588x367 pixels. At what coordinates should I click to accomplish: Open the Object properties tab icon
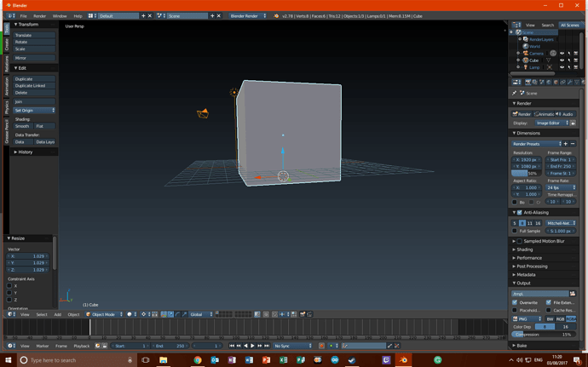point(556,82)
